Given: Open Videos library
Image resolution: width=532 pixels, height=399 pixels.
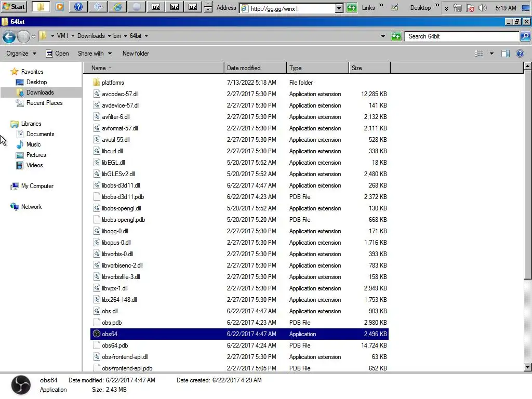Looking at the screenshot, I should (34, 165).
